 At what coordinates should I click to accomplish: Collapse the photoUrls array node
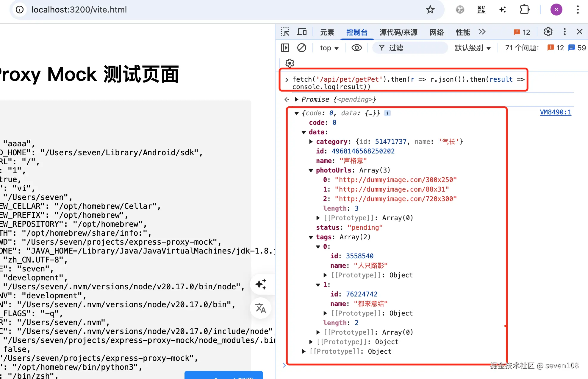tap(311, 170)
